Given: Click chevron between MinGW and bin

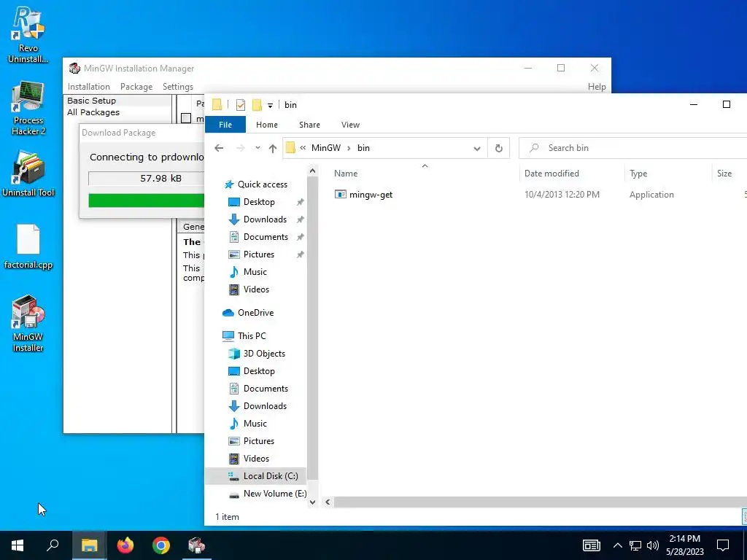Looking at the screenshot, I should tap(349, 148).
